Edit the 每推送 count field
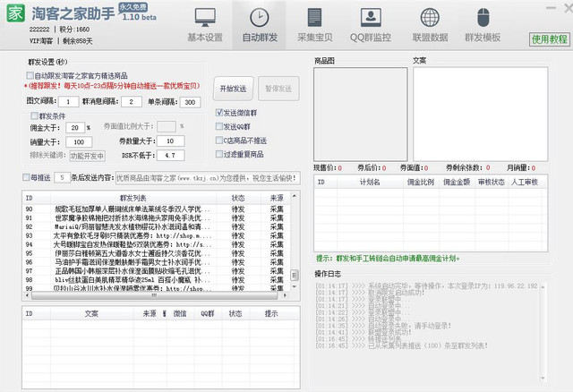Viewport: 573px width, 392px height. (x=62, y=177)
